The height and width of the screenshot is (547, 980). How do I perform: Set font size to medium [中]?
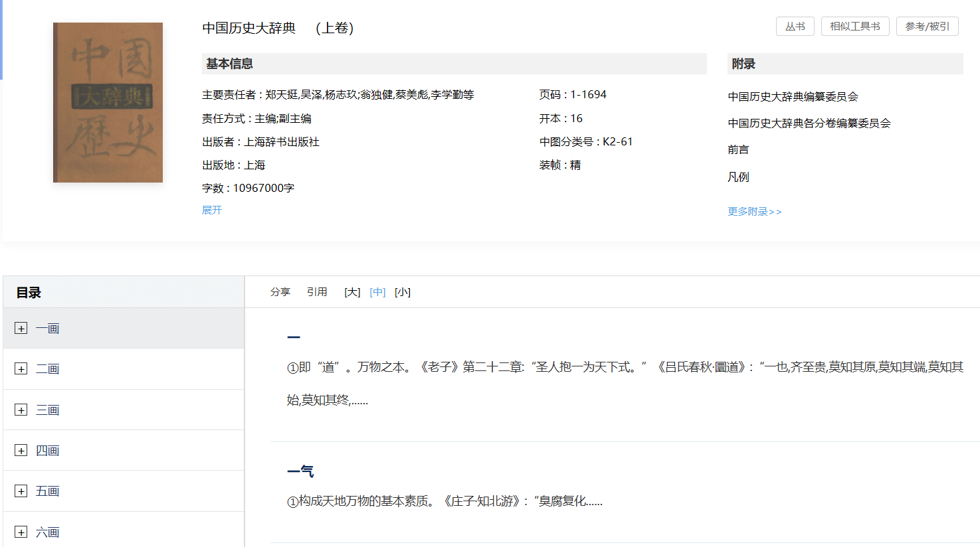(377, 292)
